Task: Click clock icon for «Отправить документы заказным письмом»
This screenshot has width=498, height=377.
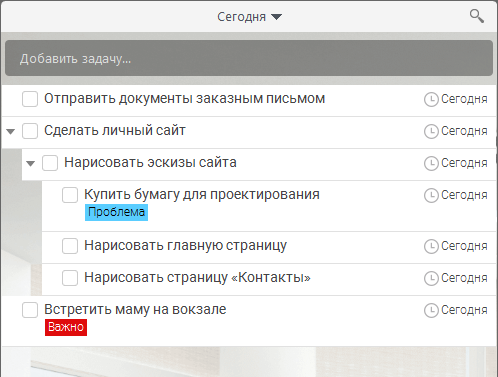Action: click(431, 99)
